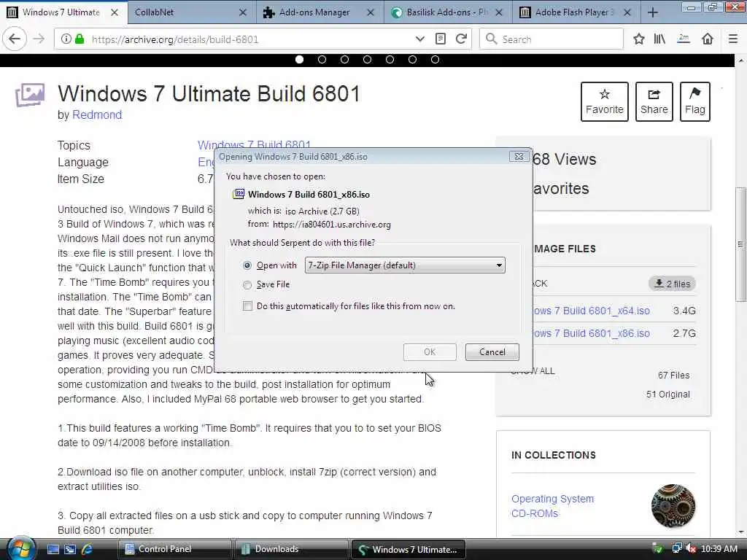Bookmark this page with the star icon
This screenshot has width=747, height=560.
tap(639, 39)
